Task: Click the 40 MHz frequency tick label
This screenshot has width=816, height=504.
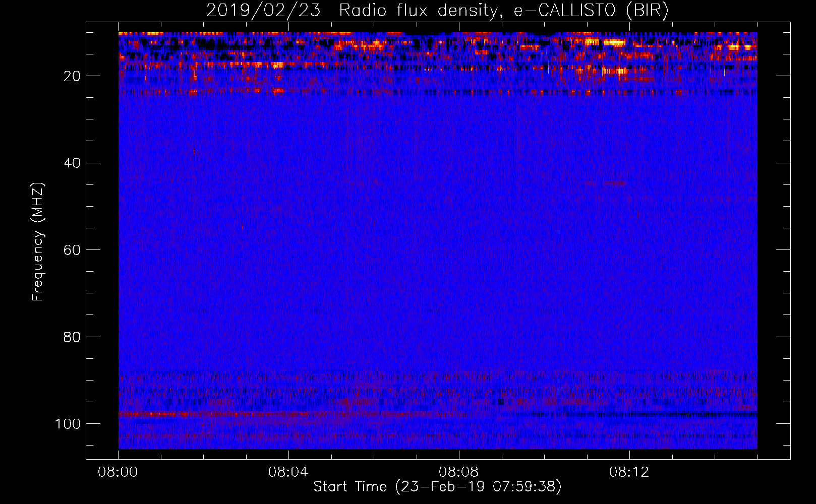Action: coord(73,163)
